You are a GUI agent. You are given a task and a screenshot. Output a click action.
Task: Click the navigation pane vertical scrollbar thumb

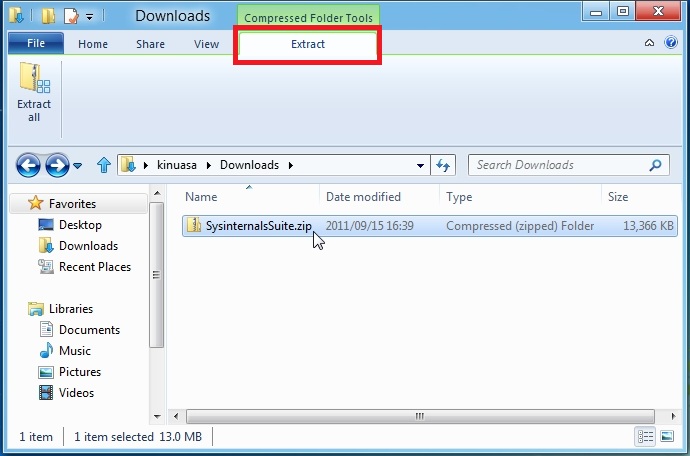(157, 275)
